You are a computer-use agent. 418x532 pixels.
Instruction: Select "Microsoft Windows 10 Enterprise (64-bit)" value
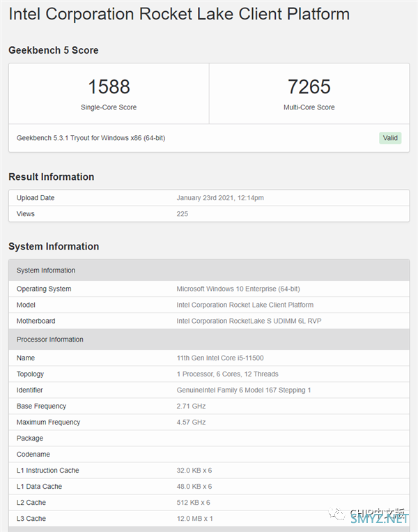pyautogui.click(x=238, y=289)
